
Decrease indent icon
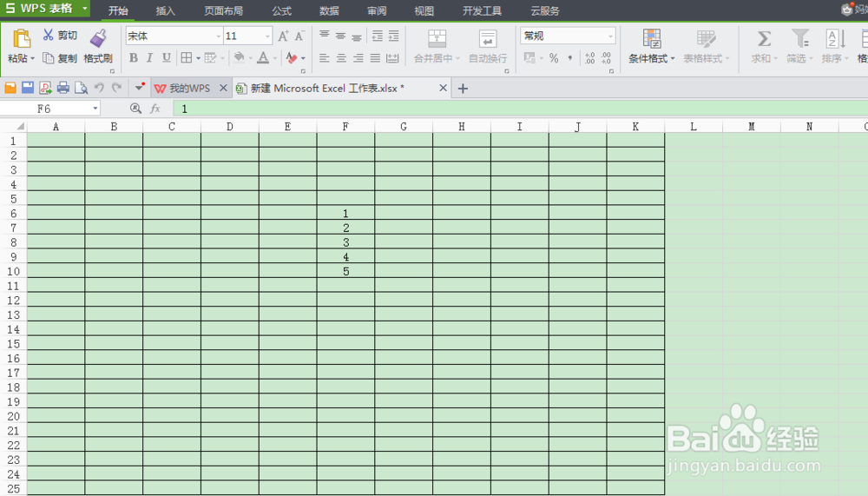pyautogui.click(x=378, y=36)
